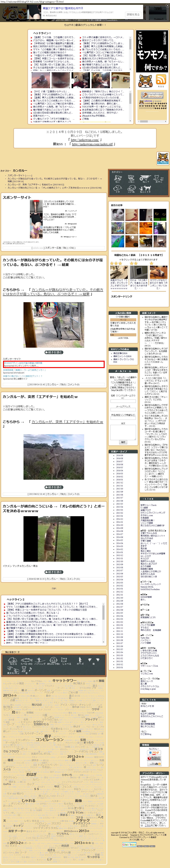Click the TOP link below the posts
This screenshot has height=868, width=170.
[x=54, y=589]
